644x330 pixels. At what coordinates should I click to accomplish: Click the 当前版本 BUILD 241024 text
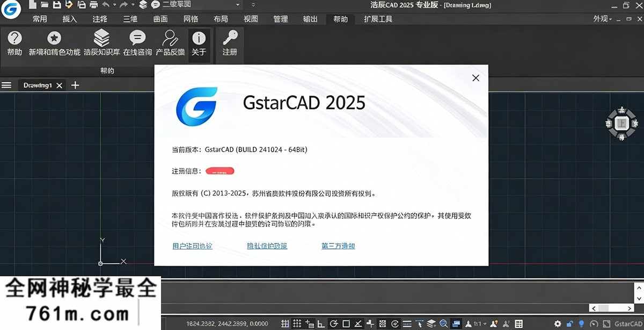coord(239,149)
